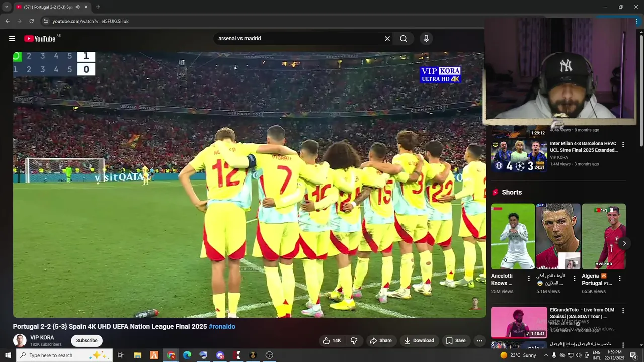644x362 pixels.
Task: Show next Shorts with the right arrow
Action: (x=624, y=243)
